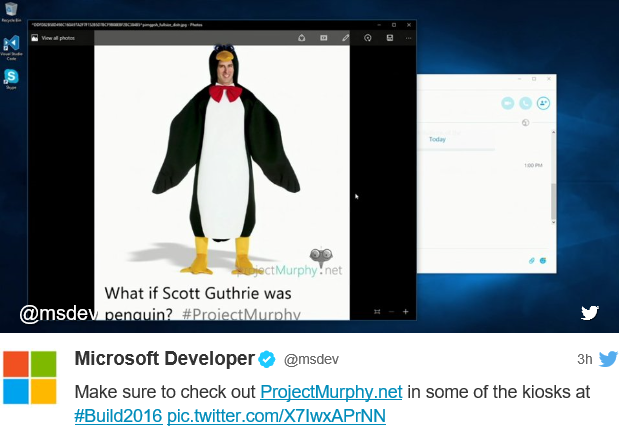Start a video call in Skype window
Viewport: 619px width, 430px height.
pyautogui.click(x=508, y=103)
